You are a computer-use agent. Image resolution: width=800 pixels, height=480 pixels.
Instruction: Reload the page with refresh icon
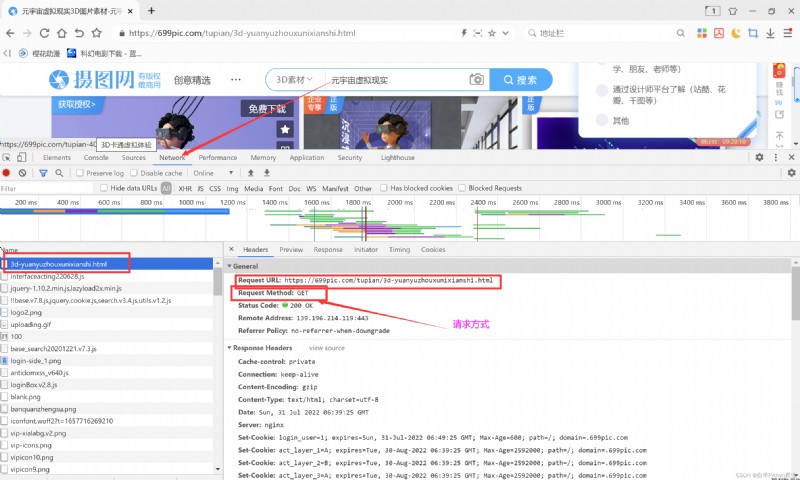[44, 33]
